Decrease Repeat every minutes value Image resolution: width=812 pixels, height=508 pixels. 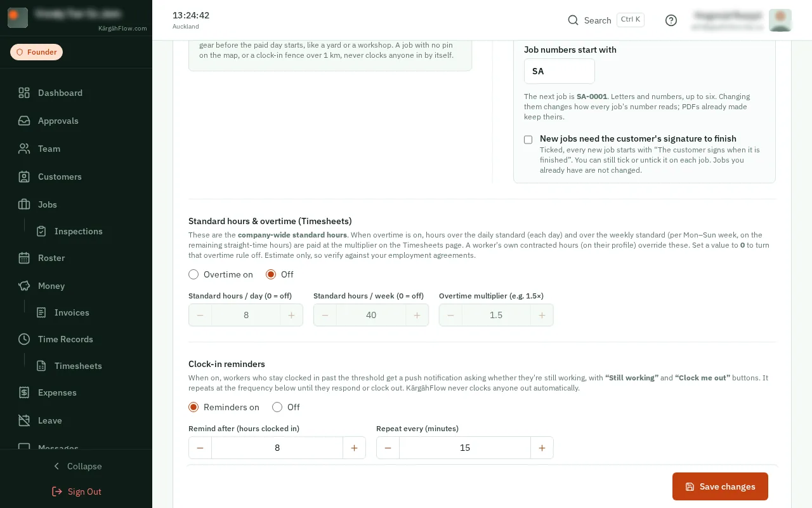(x=388, y=448)
